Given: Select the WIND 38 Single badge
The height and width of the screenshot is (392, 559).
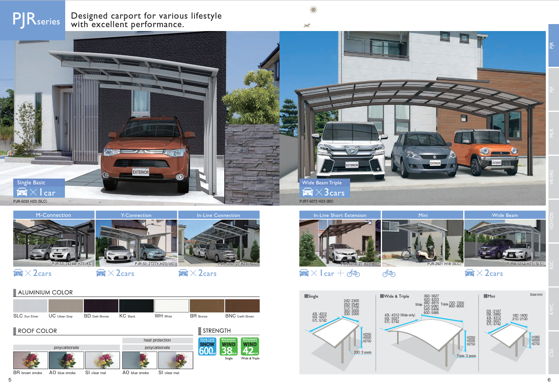Looking at the screenshot, I should click(229, 347).
